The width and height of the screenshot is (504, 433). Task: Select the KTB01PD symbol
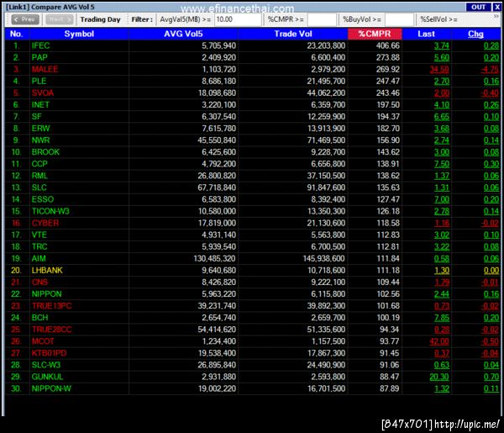(49, 353)
